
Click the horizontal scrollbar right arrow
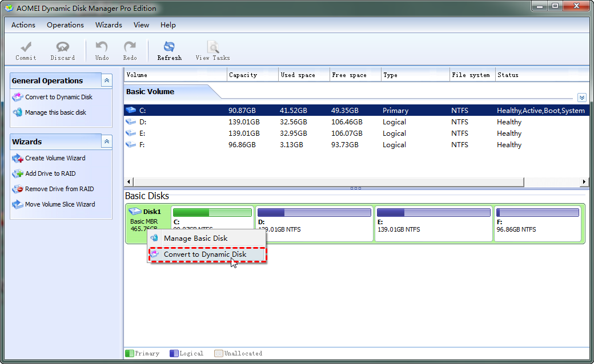coord(584,182)
